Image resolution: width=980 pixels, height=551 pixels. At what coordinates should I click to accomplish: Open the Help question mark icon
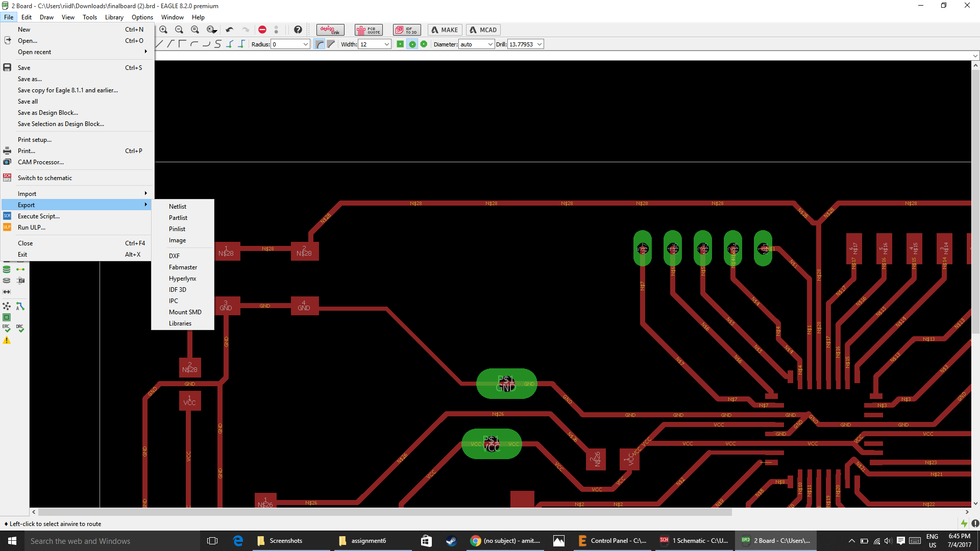tap(298, 30)
